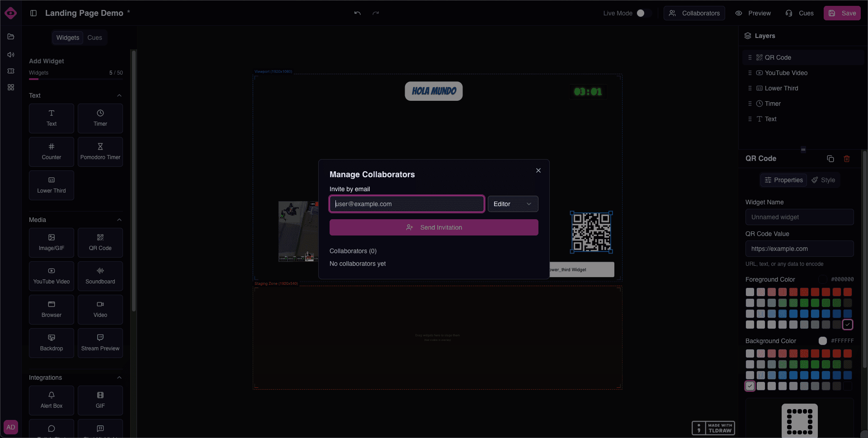
Task: Add a Pomodoro Timer widget
Action: pyautogui.click(x=100, y=151)
